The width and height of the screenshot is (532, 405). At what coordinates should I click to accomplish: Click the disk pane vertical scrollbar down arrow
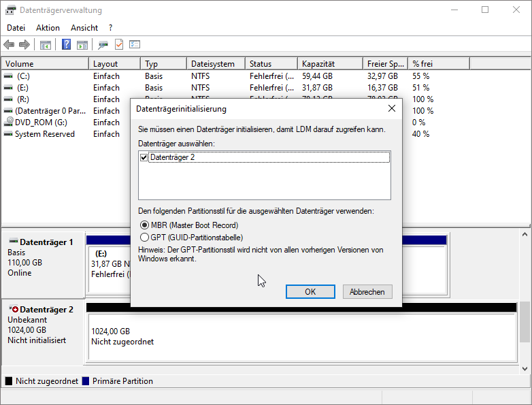coord(525,368)
